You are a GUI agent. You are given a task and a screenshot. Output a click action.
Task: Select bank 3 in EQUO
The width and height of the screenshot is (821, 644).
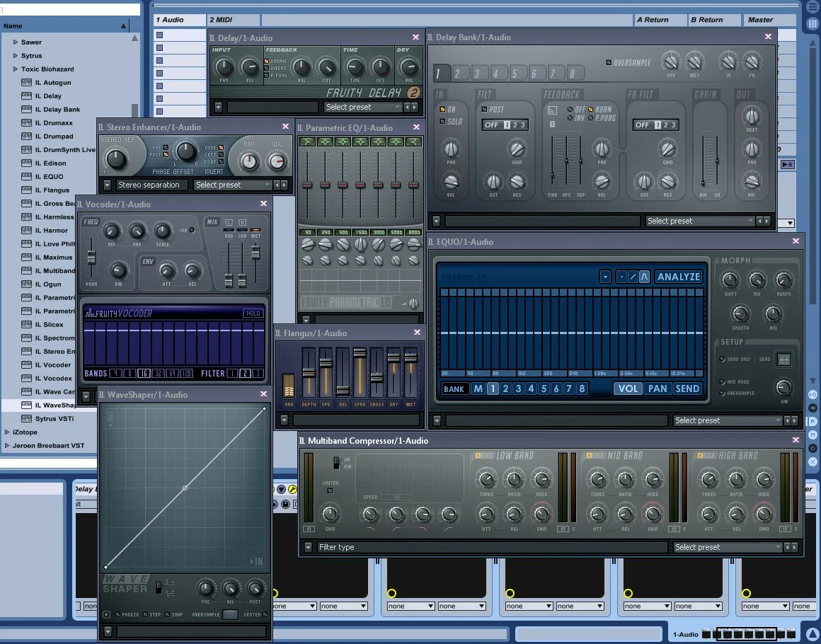pyautogui.click(x=518, y=389)
